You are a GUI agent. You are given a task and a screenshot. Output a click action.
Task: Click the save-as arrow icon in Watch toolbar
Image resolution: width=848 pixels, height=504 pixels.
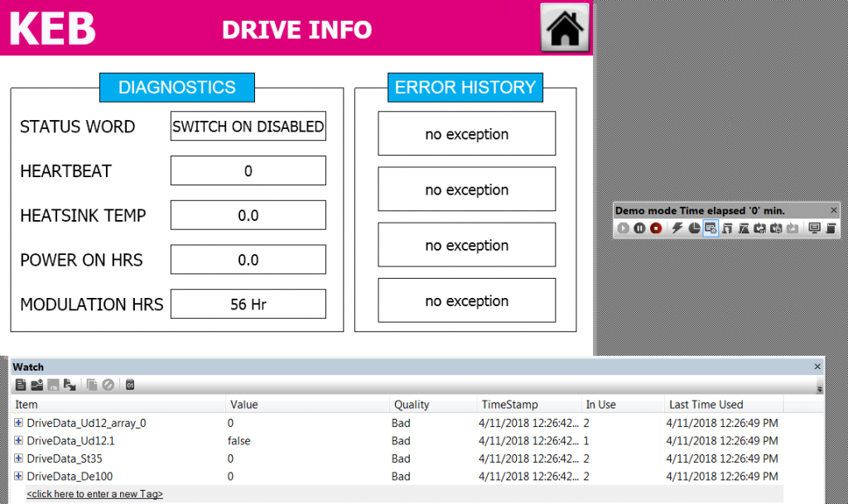pos(70,385)
